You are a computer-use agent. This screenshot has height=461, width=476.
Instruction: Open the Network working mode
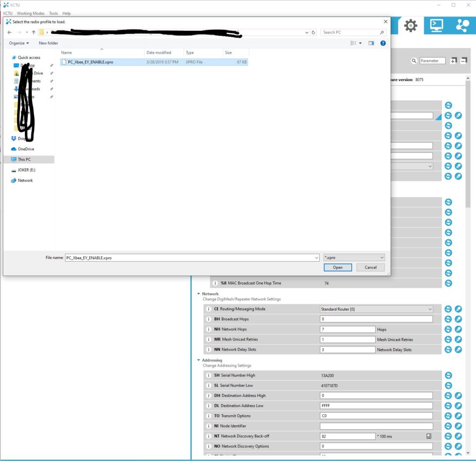tap(463, 26)
